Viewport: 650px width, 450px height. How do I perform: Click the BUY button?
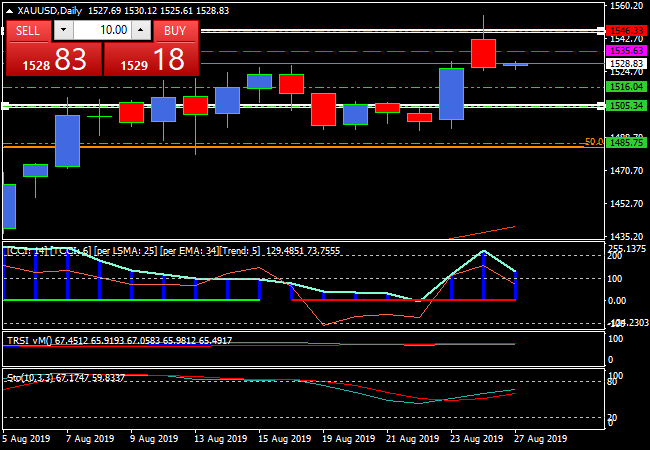174,30
